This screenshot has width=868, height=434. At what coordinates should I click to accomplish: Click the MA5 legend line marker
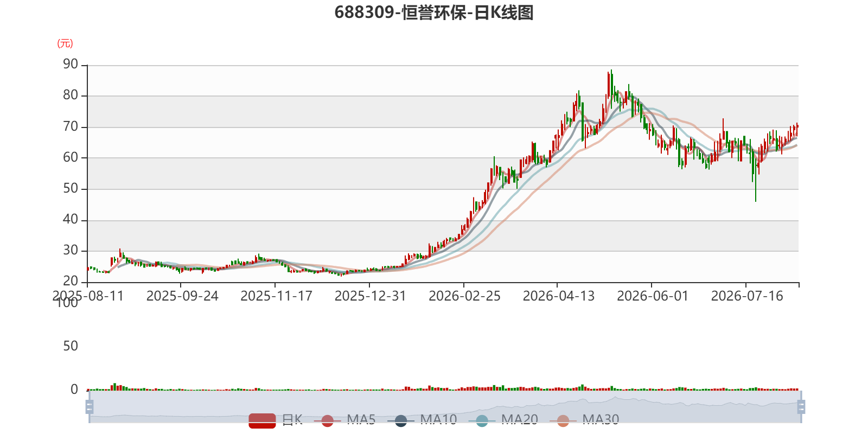(327, 420)
